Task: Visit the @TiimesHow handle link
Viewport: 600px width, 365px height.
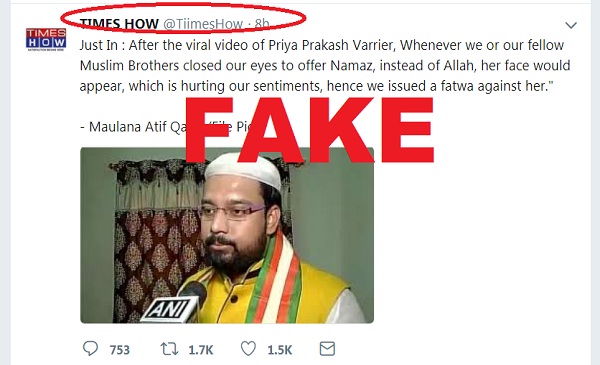Action: click(x=203, y=24)
